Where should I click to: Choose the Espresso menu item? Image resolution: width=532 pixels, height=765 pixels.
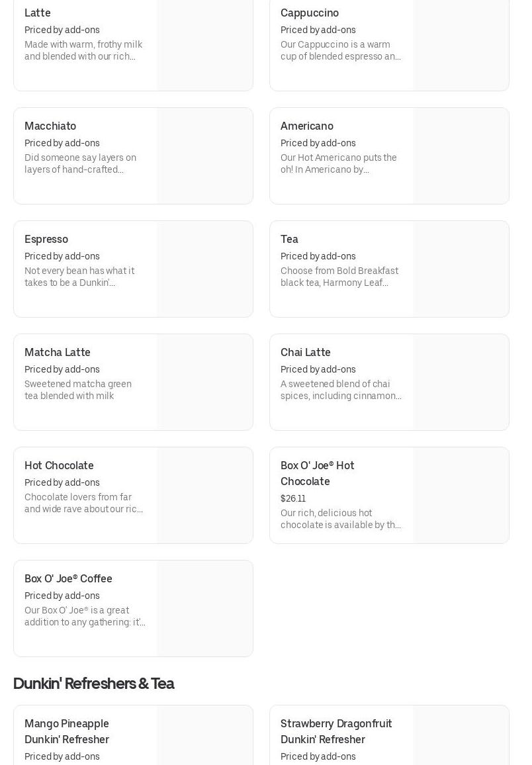tap(46, 240)
